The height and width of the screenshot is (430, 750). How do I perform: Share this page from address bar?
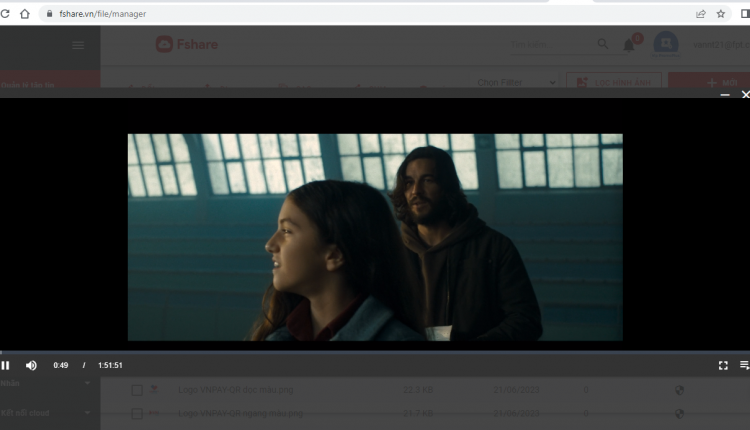click(x=701, y=14)
